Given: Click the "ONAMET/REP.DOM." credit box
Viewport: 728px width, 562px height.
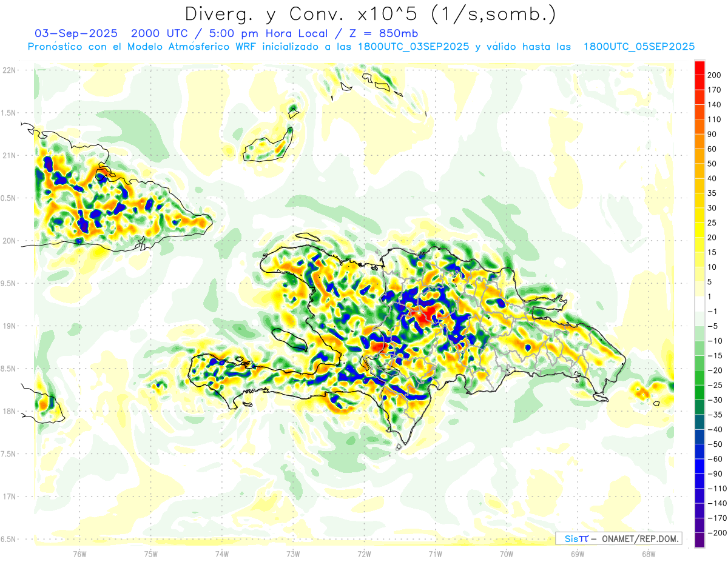Looking at the screenshot, I should click(619, 538).
